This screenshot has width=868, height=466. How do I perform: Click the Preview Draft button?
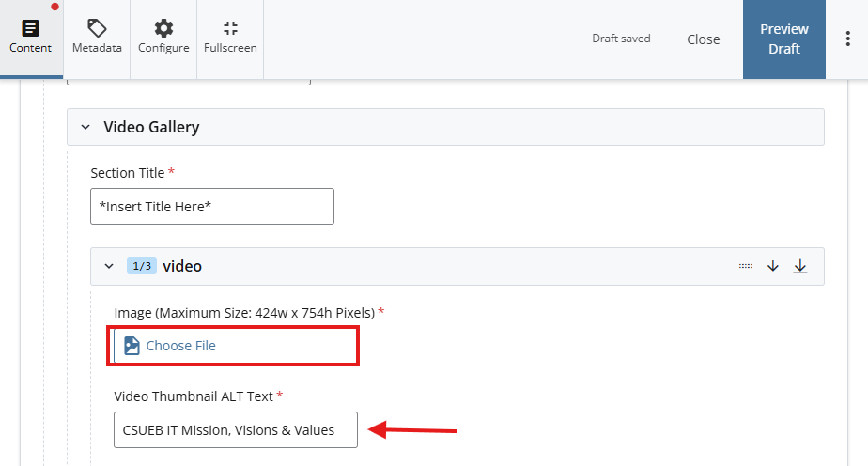pyautogui.click(x=783, y=39)
